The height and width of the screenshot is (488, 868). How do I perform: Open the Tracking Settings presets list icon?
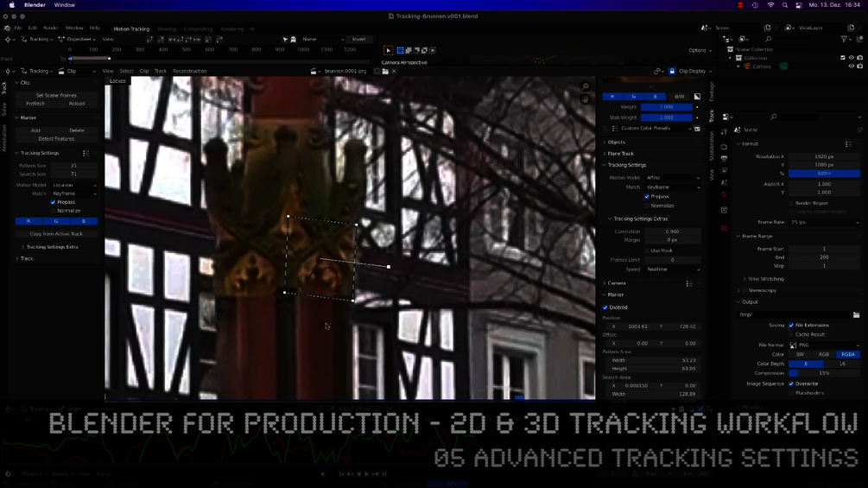click(86, 153)
